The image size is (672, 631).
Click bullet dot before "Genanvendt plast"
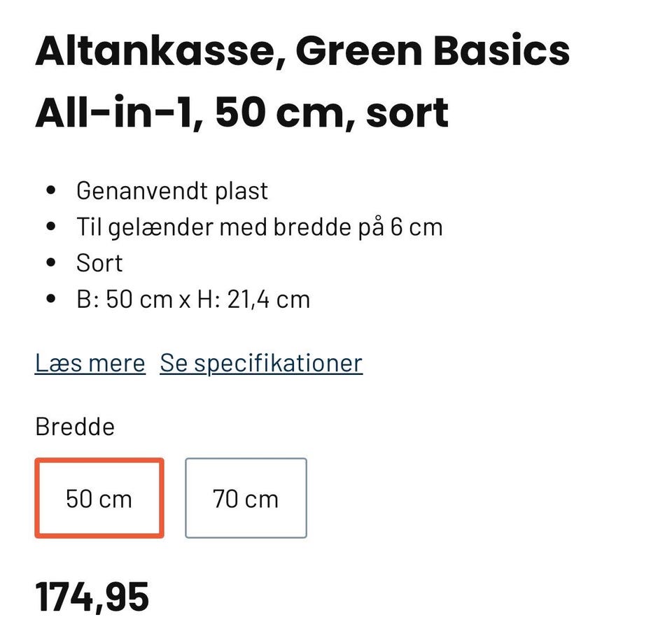(50, 191)
